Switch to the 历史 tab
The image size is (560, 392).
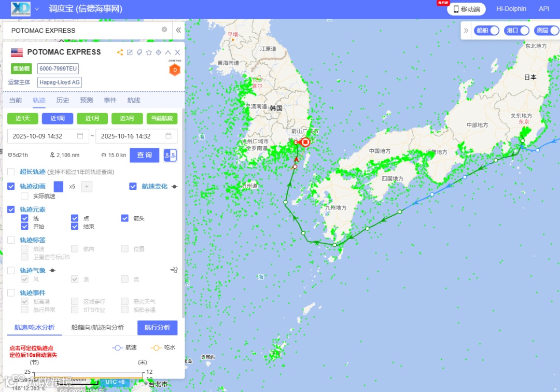(63, 100)
